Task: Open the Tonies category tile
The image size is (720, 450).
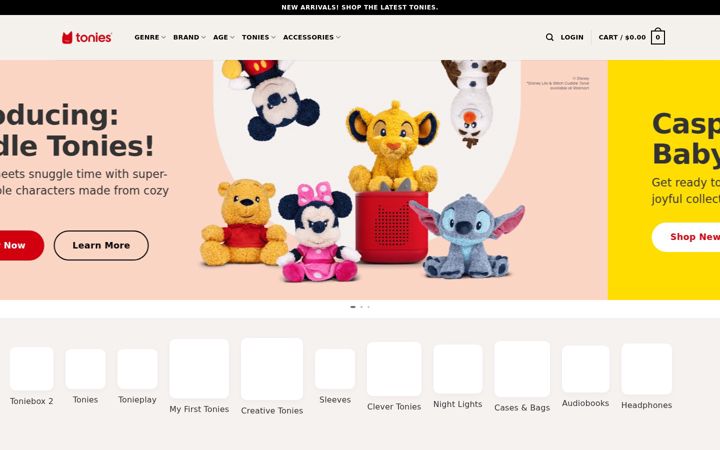Action: tap(85, 377)
